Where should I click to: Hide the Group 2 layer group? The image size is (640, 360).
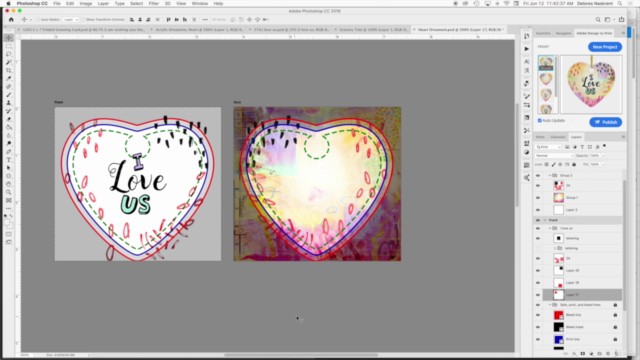coord(538,176)
